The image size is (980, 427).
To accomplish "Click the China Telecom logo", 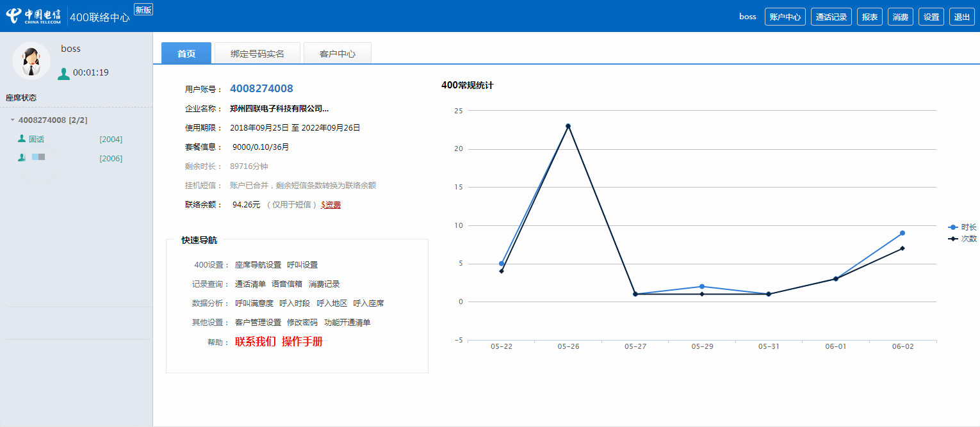I will 33,16.
